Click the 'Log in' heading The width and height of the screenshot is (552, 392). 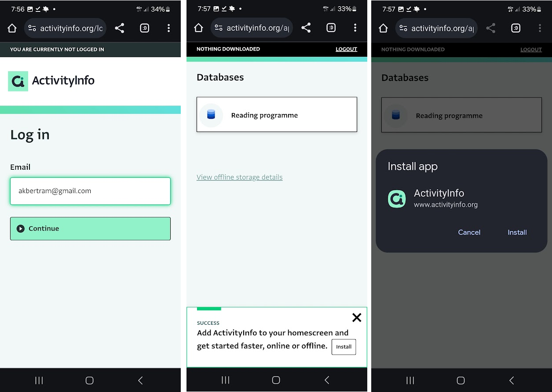30,135
